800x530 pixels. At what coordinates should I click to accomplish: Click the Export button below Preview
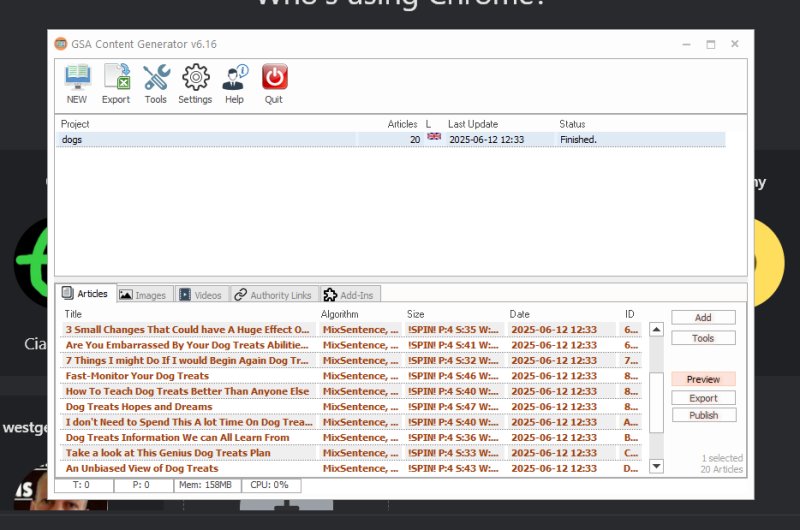coord(703,398)
